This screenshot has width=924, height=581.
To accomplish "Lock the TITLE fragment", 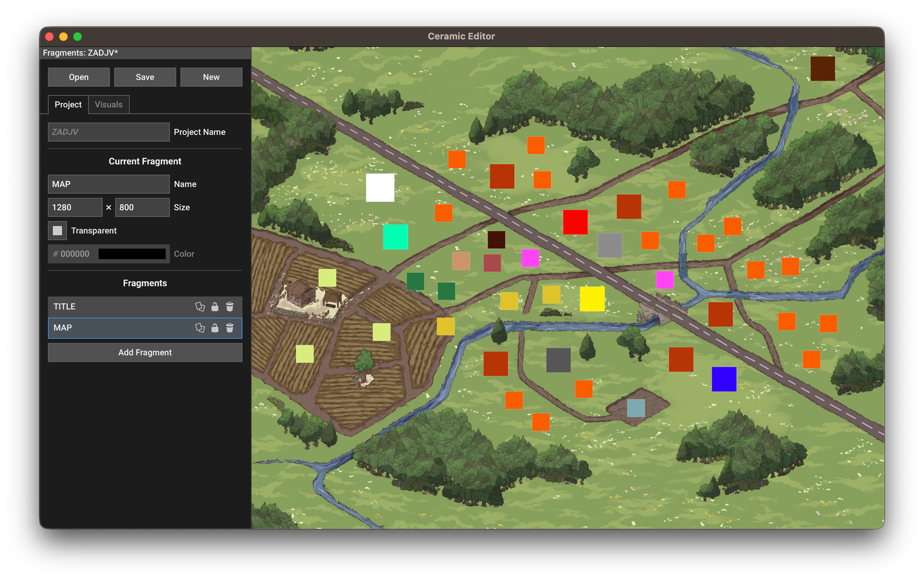I will point(215,306).
